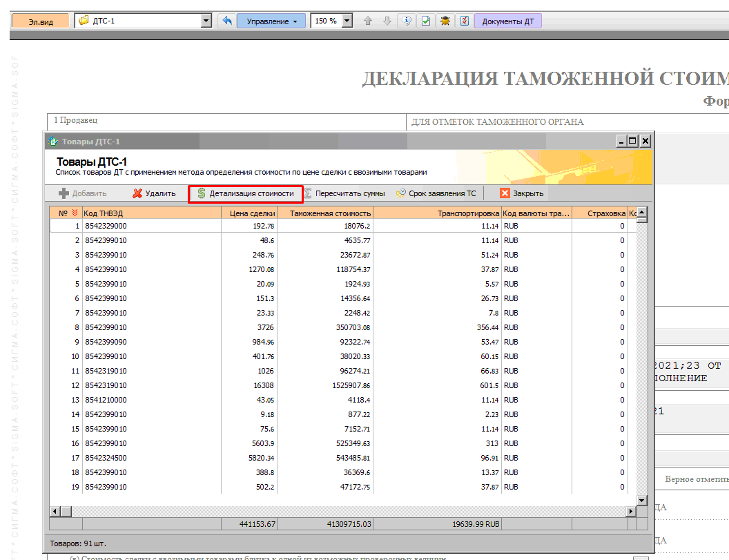Click the green checkmark document icon
This screenshot has width=729, height=560.
425,21
